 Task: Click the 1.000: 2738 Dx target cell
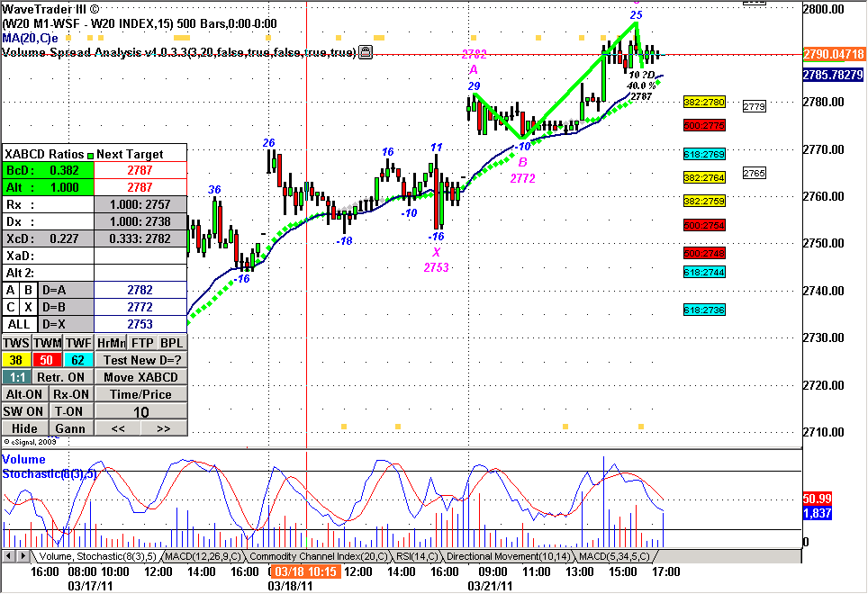coord(140,221)
